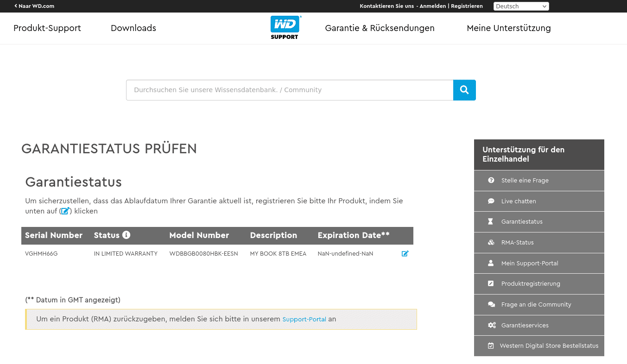
Task: Click the GARANTIESTATUS PRÜFEN heading
Action: 109,149
